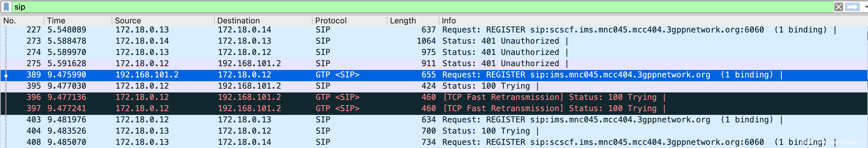868x148 pixels.
Task: Click the display filter bookmark icon
Action: tap(6, 7)
